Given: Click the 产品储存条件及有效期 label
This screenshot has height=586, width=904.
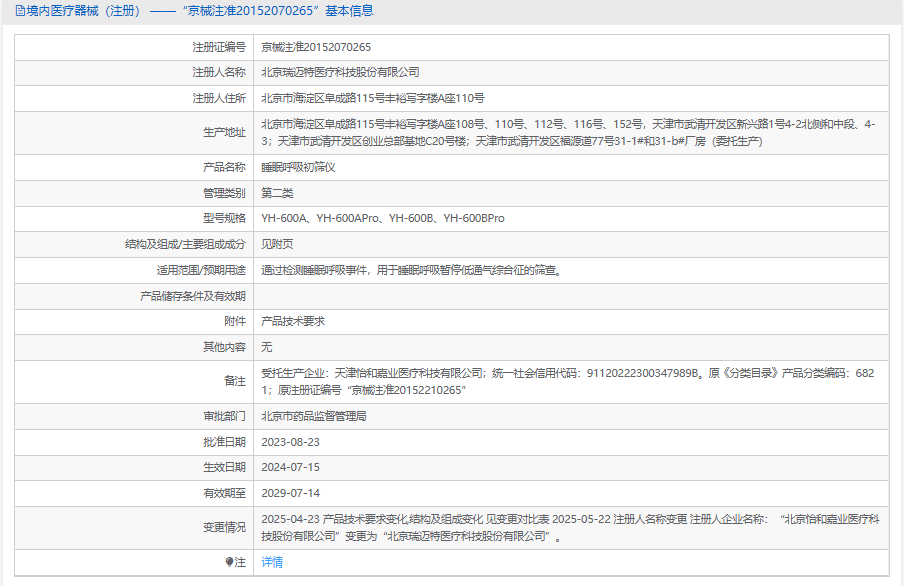Looking at the screenshot, I should [x=193, y=296].
